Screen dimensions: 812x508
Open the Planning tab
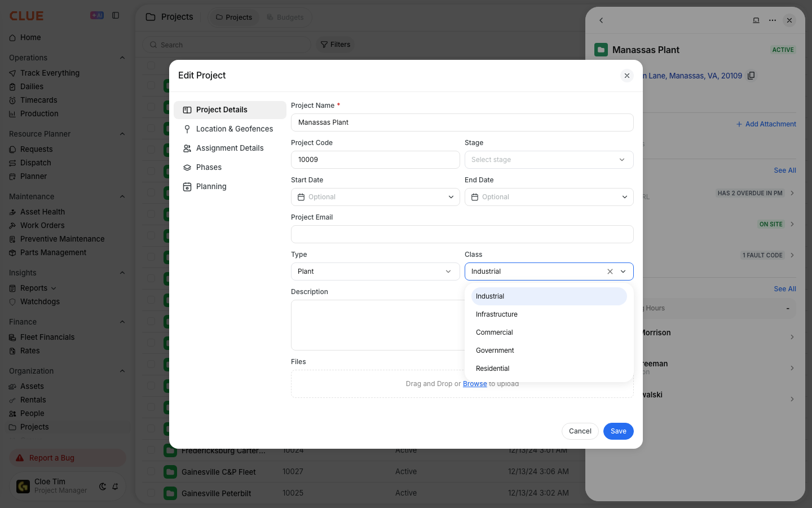pos(230,186)
